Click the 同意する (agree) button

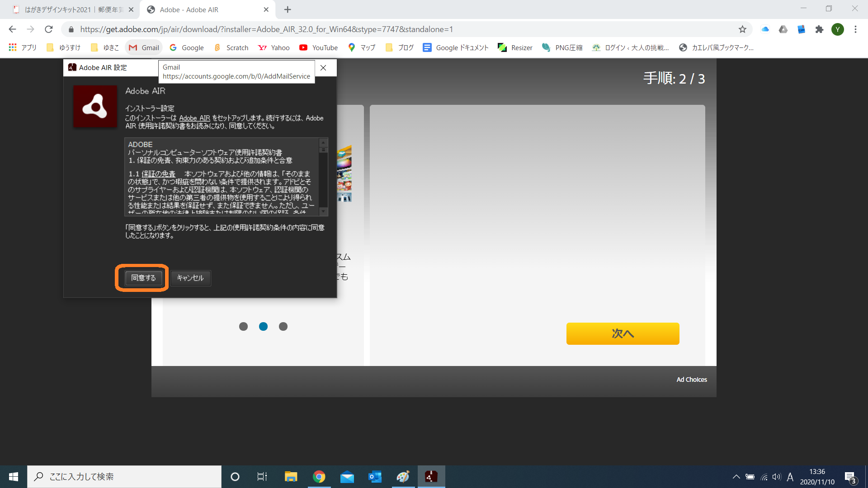click(143, 278)
